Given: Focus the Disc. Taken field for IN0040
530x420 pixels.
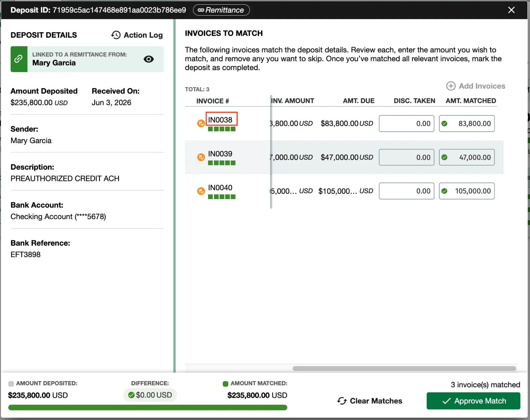Looking at the screenshot, I should point(407,191).
